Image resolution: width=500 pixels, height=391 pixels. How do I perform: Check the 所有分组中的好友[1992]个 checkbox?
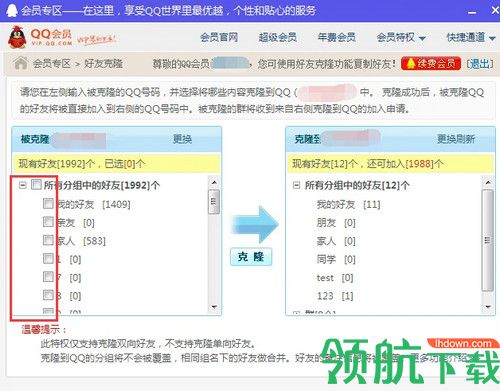tap(36, 184)
